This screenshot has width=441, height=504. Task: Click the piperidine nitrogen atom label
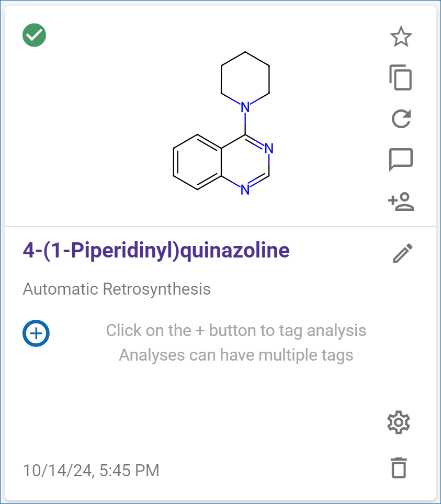[x=245, y=107]
